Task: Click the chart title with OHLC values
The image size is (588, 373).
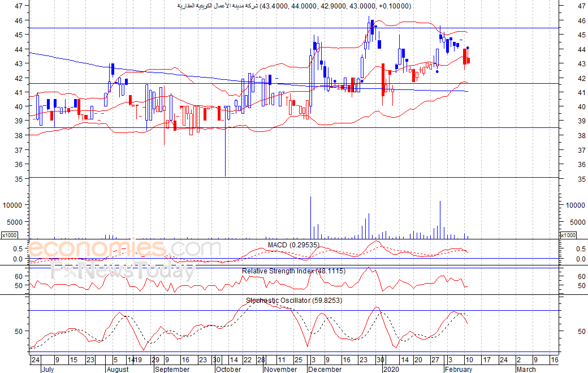Action: coord(294,6)
